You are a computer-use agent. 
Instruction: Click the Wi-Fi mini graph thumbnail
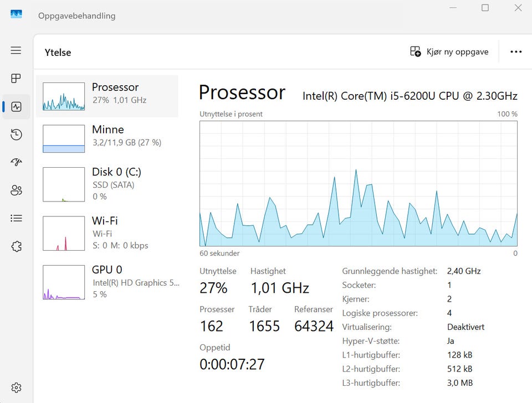pos(64,233)
